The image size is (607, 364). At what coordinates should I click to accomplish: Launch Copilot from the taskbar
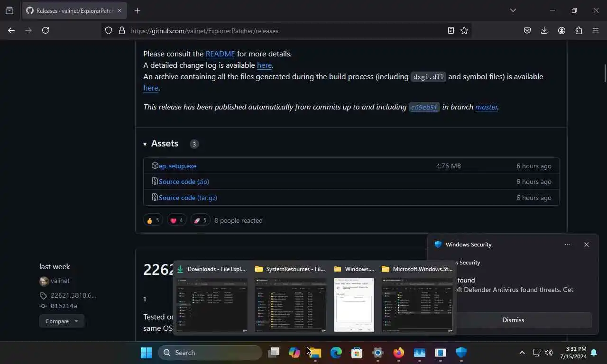coord(294,353)
